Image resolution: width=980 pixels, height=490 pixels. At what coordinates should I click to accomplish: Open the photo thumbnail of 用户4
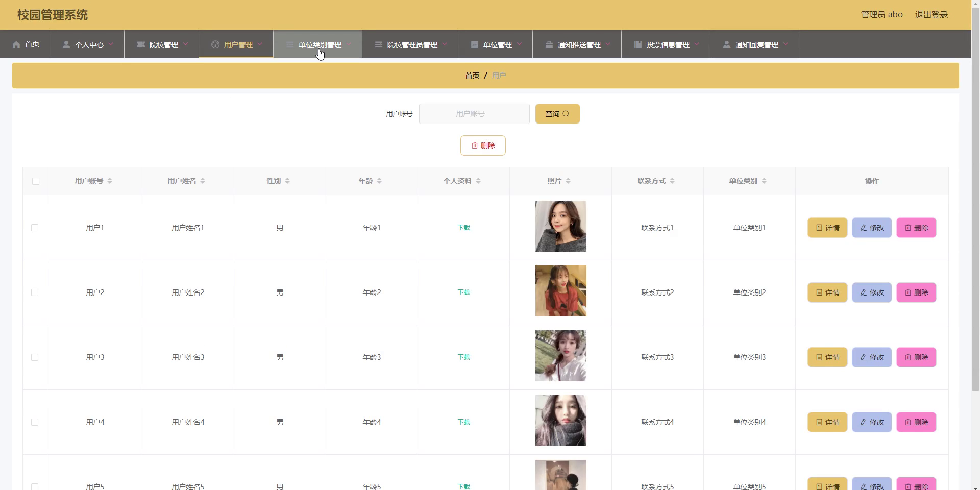click(560, 421)
